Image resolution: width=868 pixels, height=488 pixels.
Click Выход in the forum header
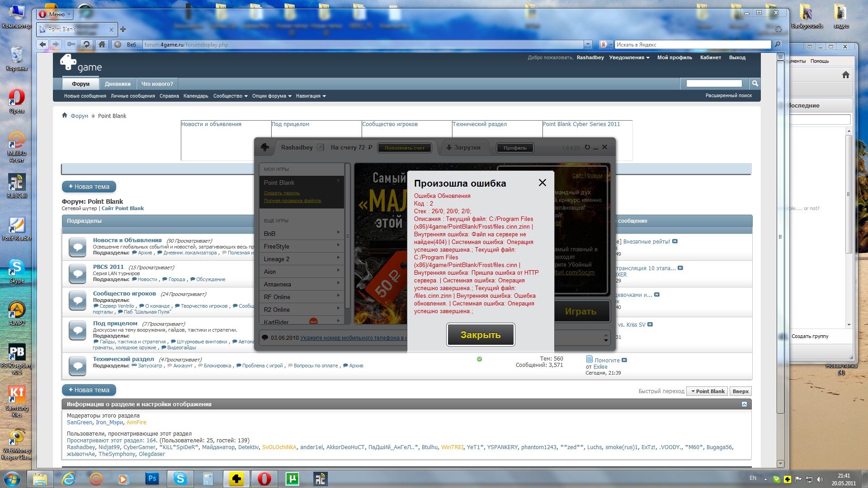pyautogui.click(x=737, y=57)
